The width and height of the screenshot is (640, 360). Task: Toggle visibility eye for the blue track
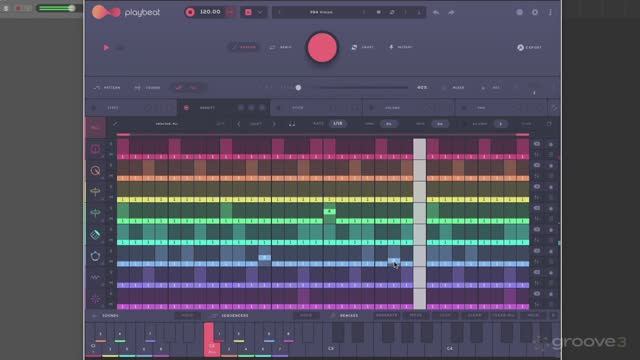pyautogui.click(x=537, y=251)
